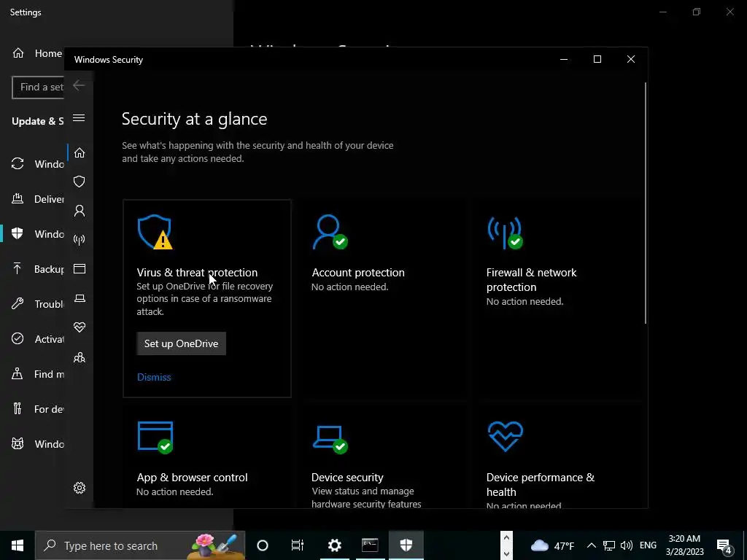
Task: Open Account protection person sidebar icon
Action: 80,211
